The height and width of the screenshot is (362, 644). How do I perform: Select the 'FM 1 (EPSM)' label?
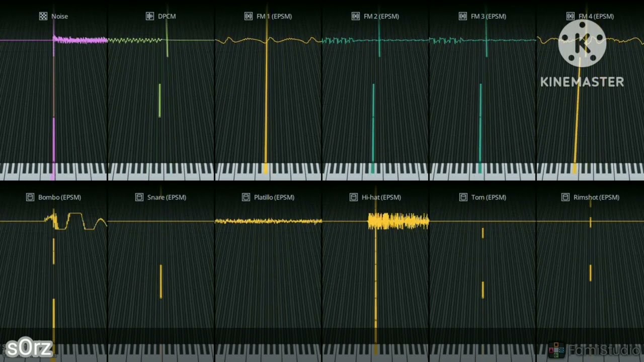click(274, 16)
